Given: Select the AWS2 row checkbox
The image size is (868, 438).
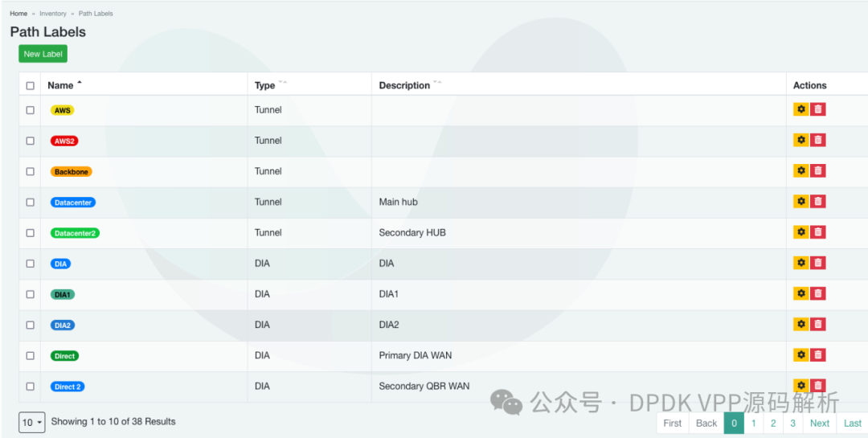Looking at the screenshot, I should [x=31, y=141].
